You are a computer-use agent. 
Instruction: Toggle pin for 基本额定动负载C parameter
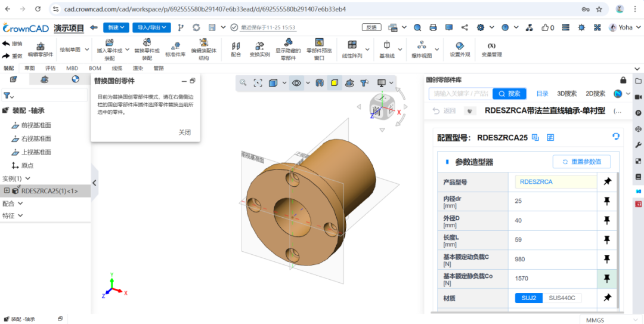pos(607,259)
